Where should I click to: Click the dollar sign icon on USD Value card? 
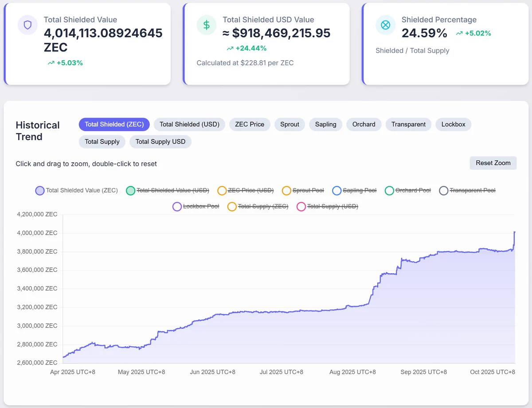click(x=207, y=25)
